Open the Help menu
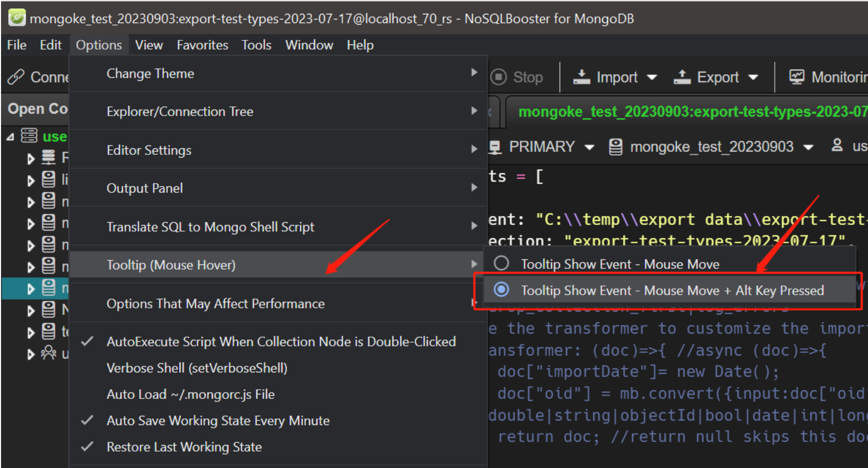The width and height of the screenshot is (868, 468). pyautogui.click(x=360, y=45)
